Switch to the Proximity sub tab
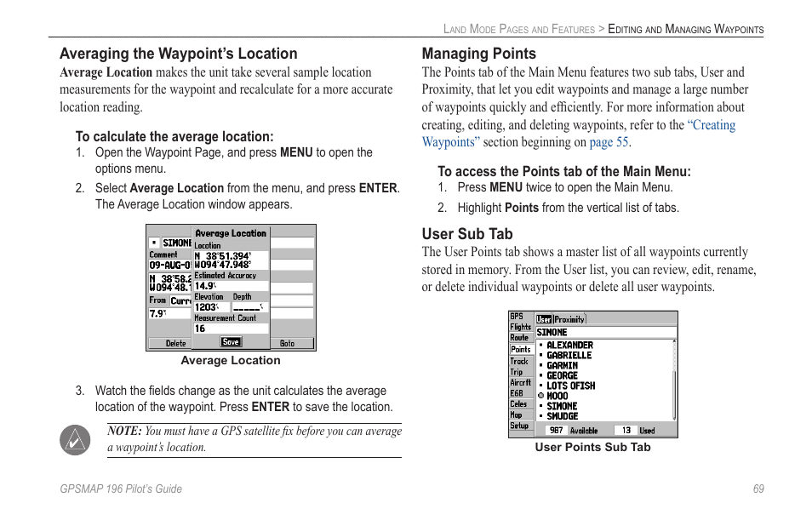812x526 pixels. coord(569,319)
